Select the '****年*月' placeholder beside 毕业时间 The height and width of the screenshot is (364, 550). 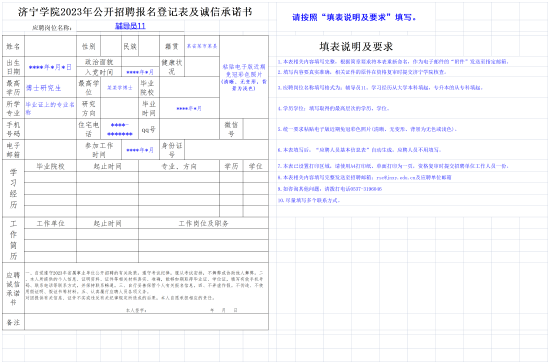pos(189,108)
